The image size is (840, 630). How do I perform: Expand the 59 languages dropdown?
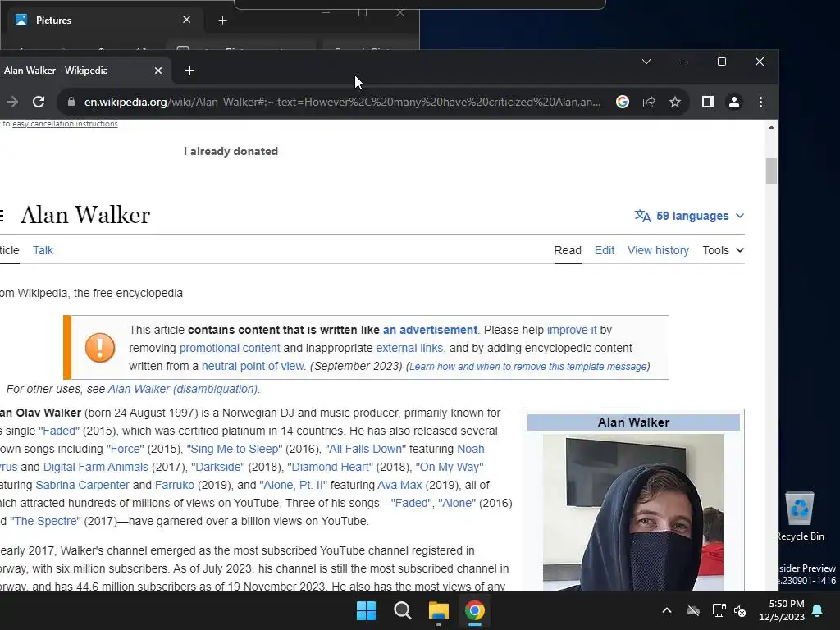point(689,216)
